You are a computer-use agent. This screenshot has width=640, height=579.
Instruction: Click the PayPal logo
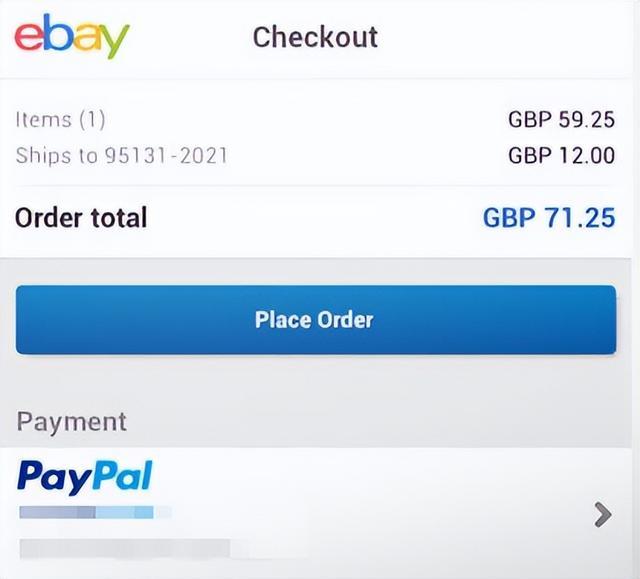[85, 477]
